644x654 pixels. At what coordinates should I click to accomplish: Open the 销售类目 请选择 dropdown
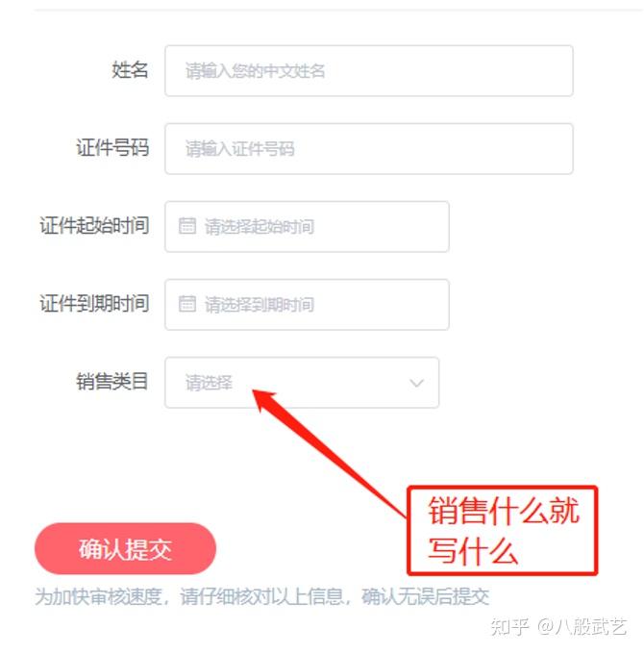click(x=302, y=383)
